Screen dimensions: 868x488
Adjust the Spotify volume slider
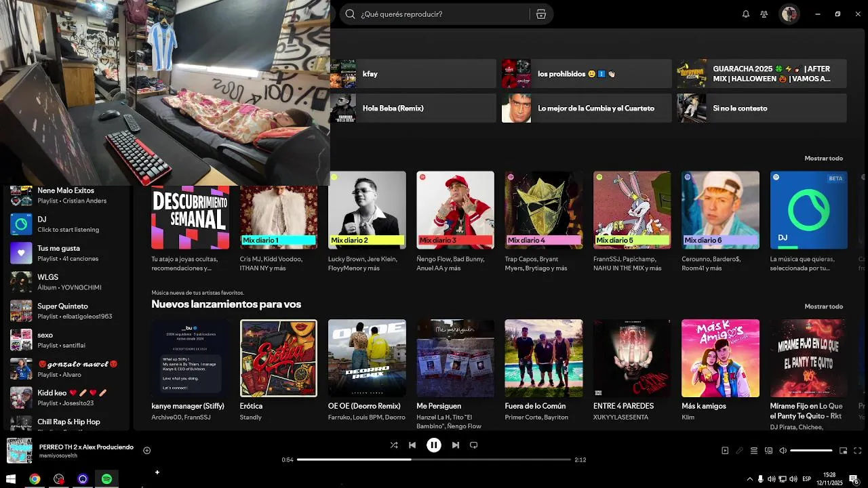[x=811, y=451]
